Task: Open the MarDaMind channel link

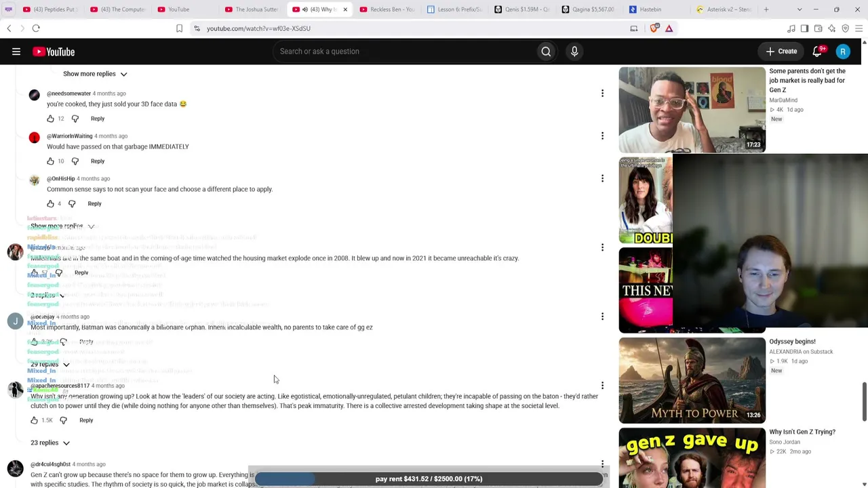Action: [783, 100]
